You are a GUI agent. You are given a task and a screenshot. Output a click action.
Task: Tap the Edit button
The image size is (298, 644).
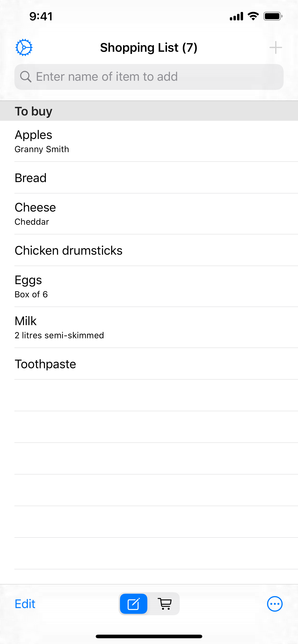[25, 604]
